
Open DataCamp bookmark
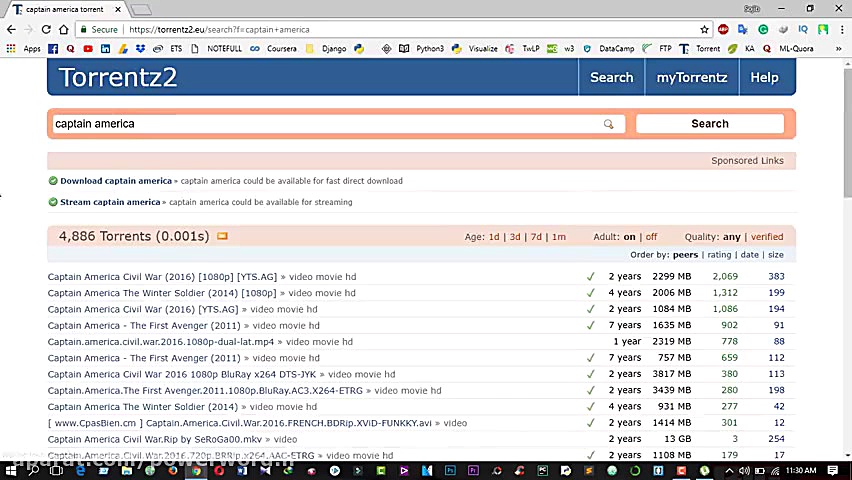608,48
